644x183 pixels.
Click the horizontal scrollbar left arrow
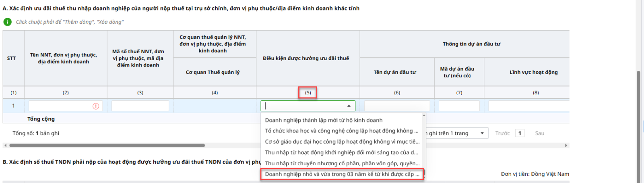click(x=5, y=145)
